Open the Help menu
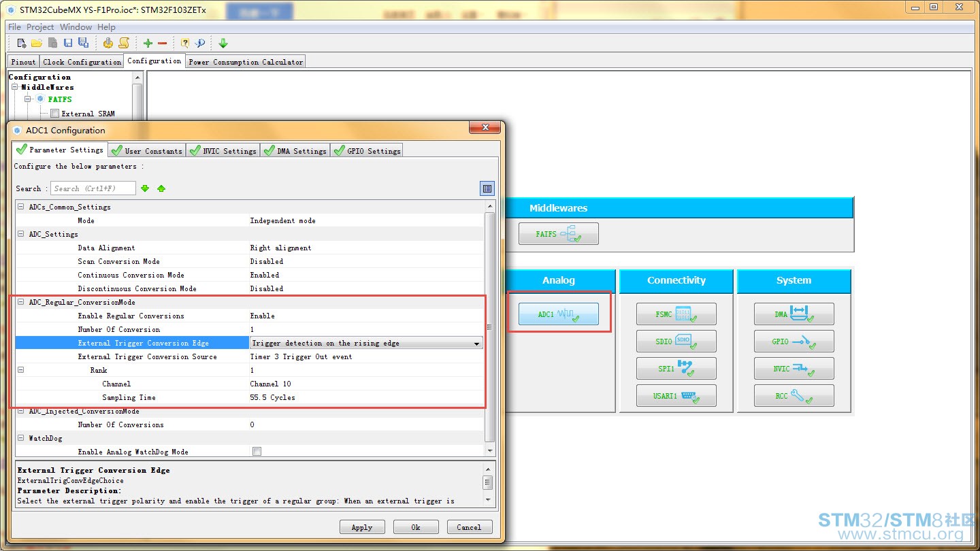The width and height of the screenshot is (980, 551). click(106, 27)
